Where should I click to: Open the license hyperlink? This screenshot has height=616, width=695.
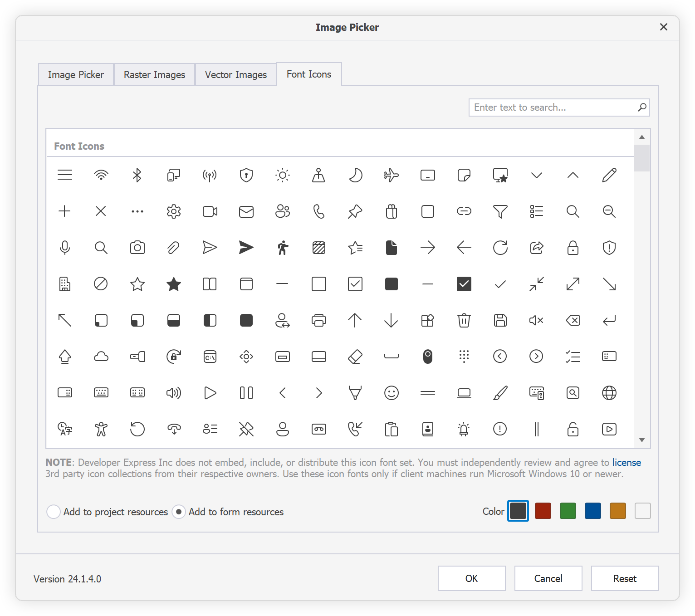(x=626, y=462)
